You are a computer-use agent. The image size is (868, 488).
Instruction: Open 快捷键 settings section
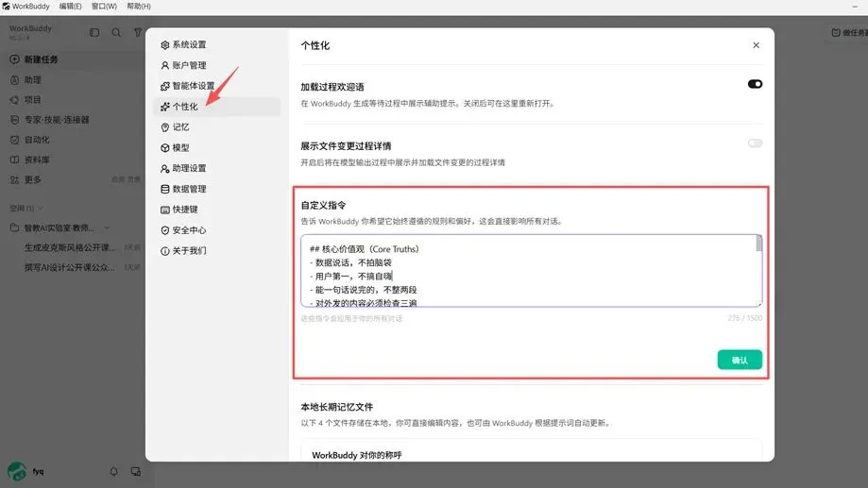216,210
